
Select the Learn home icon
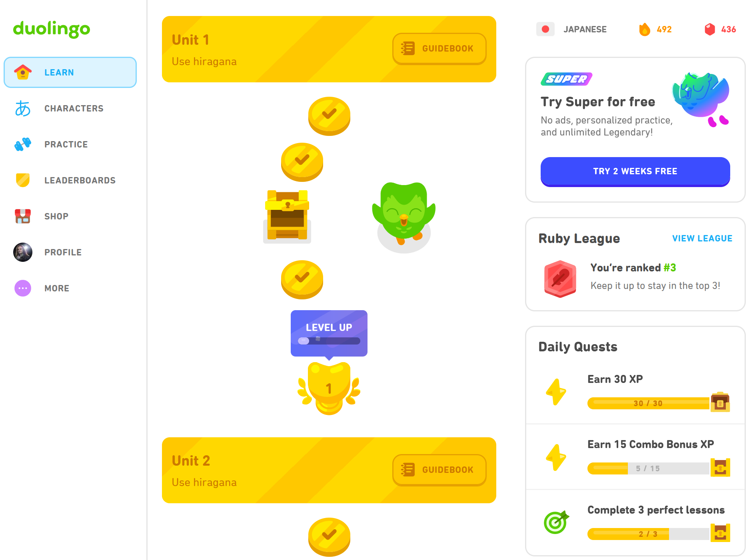[x=23, y=72]
